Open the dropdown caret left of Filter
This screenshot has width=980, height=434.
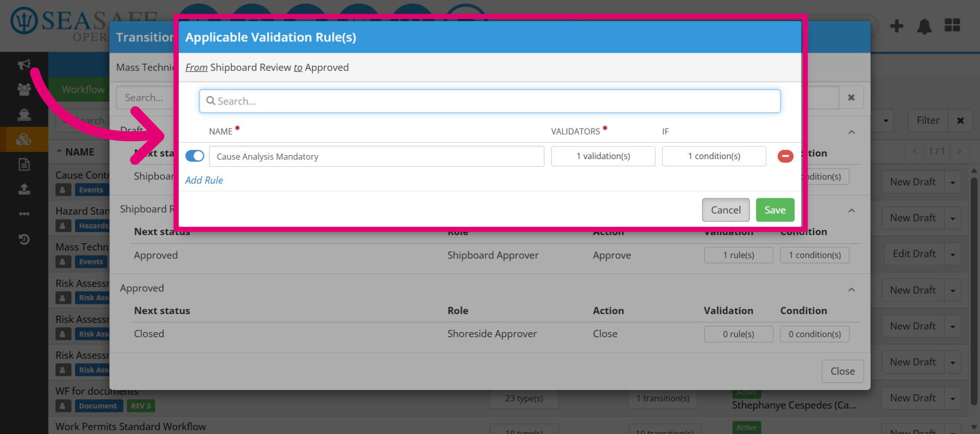point(886,120)
